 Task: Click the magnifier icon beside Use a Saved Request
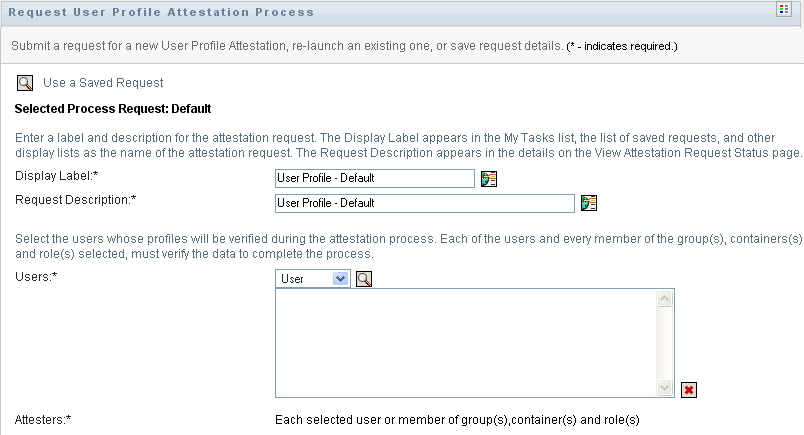25,83
